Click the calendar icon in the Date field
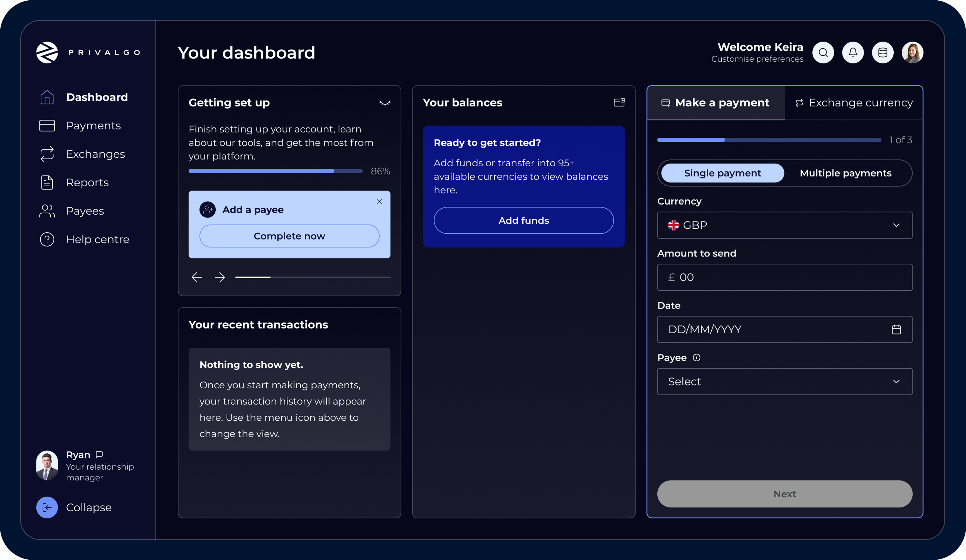 (896, 329)
